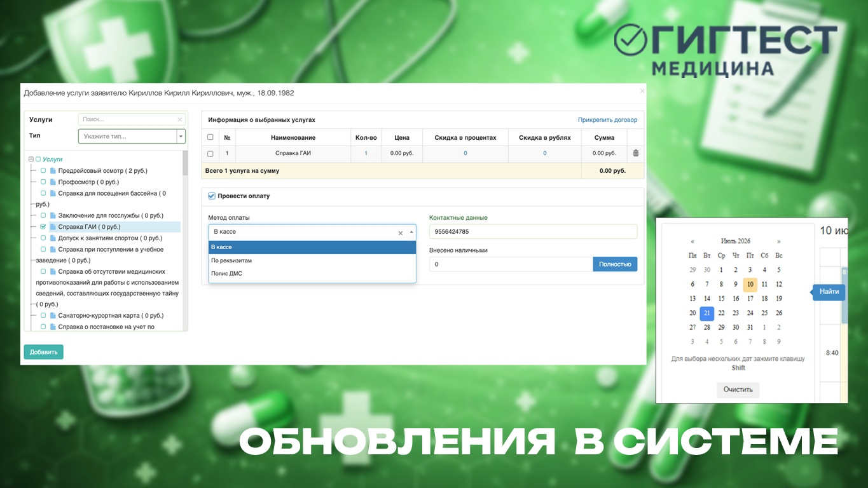Go to next month in calendar

779,241
